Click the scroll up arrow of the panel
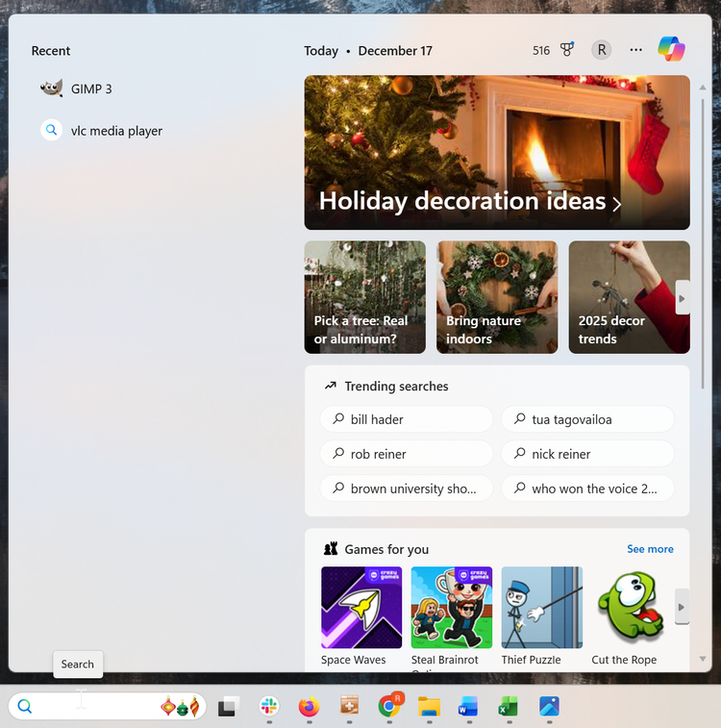The width and height of the screenshot is (721, 728). coord(703,88)
